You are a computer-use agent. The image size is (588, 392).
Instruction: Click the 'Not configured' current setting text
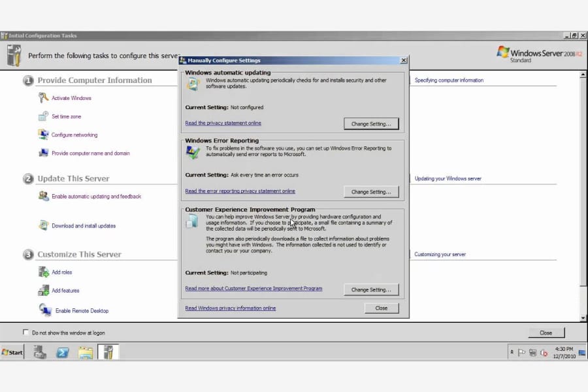247,107
